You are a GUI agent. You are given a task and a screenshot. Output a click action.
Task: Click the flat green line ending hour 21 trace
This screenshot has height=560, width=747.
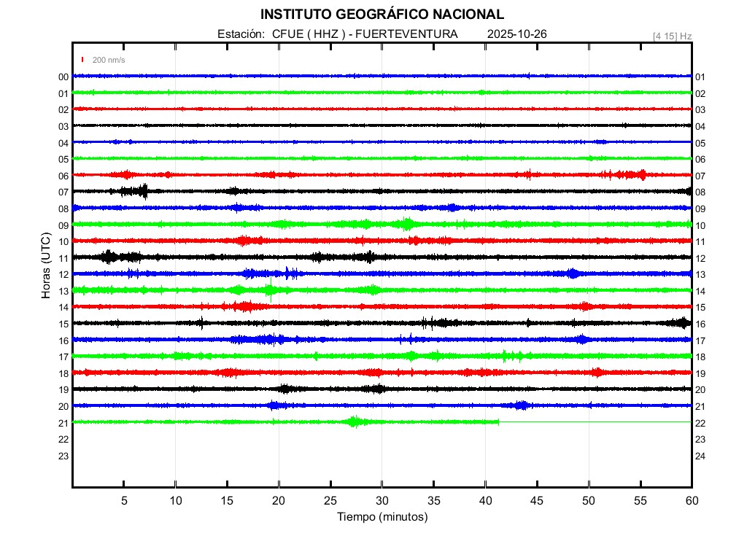pyautogui.click(x=595, y=421)
